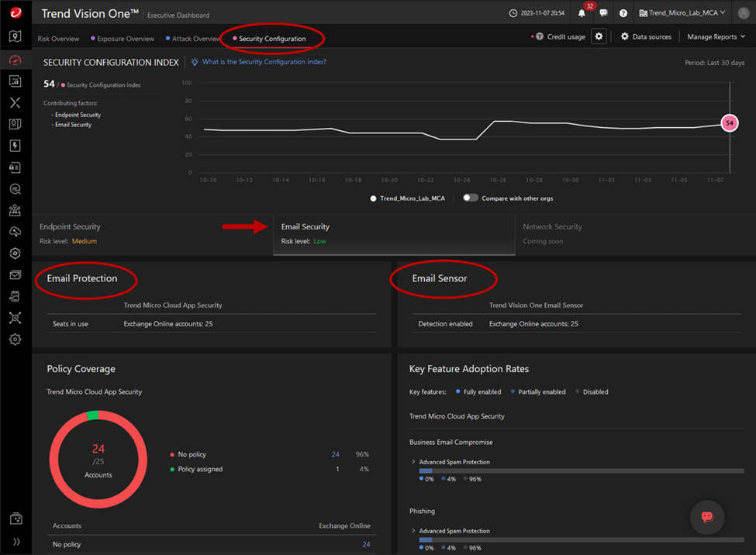Click What is the Security Configuration Index link

pos(264,62)
